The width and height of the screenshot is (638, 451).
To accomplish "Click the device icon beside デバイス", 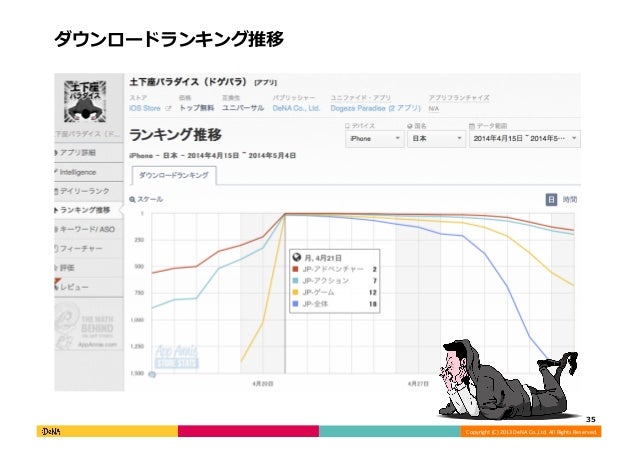I will (347, 126).
